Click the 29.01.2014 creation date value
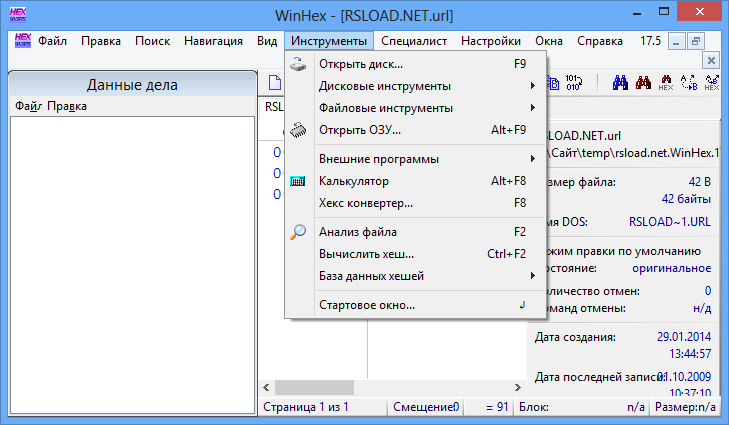The image size is (729, 425). (684, 337)
